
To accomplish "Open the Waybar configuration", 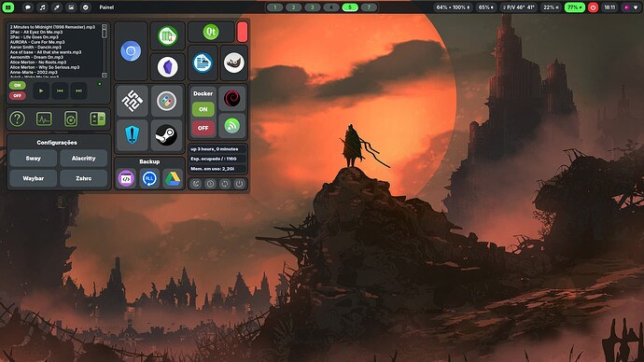I will [x=34, y=178].
